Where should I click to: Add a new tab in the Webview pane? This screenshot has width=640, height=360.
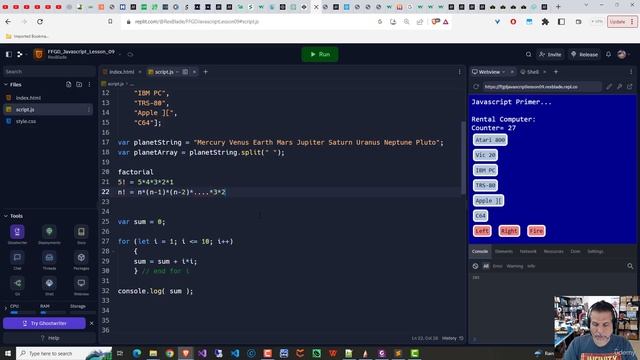(556, 72)
